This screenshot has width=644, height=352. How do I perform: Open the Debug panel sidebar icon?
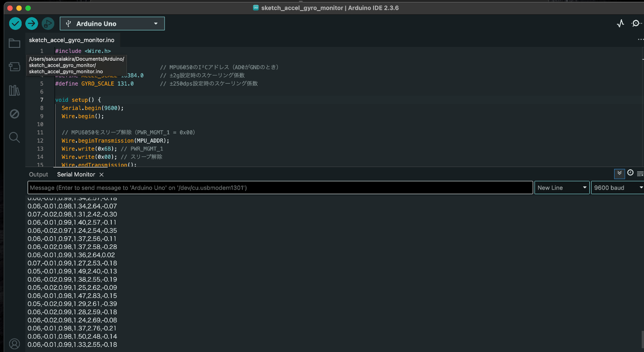coord(14,114)
